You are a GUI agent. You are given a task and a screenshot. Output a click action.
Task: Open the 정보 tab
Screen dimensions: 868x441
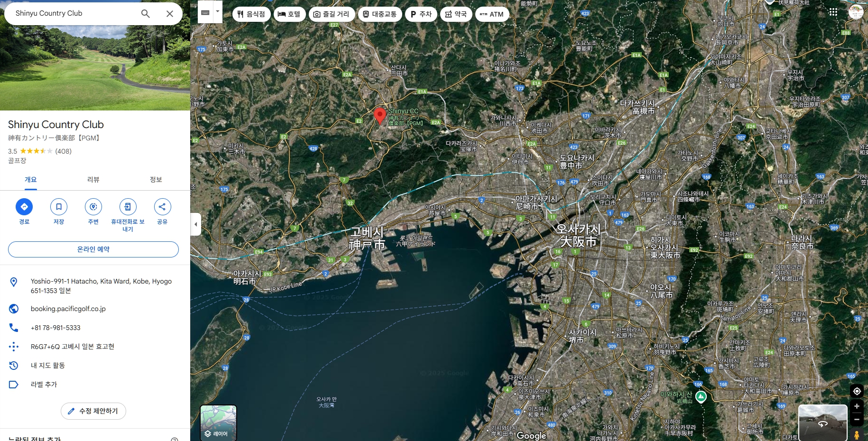(156, 180)
